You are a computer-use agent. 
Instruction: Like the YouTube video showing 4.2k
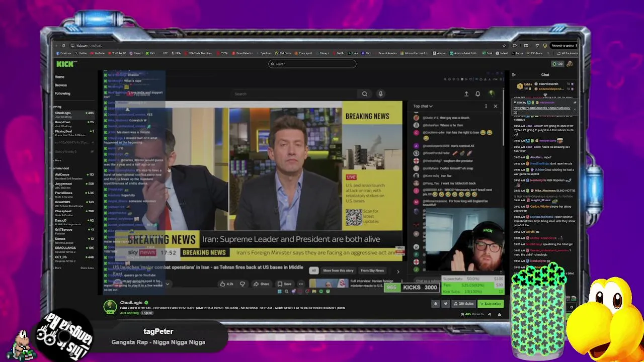coord(226,284)
